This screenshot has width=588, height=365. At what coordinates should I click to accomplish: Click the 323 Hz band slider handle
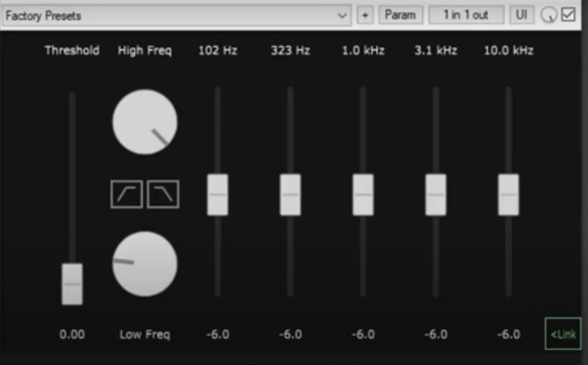click(x=291, y=194)
